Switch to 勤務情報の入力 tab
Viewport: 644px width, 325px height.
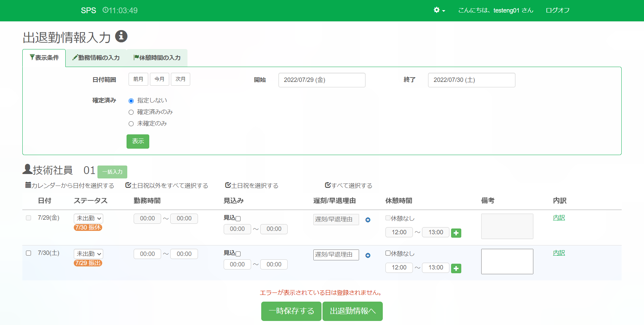click(x=96, y=58)
